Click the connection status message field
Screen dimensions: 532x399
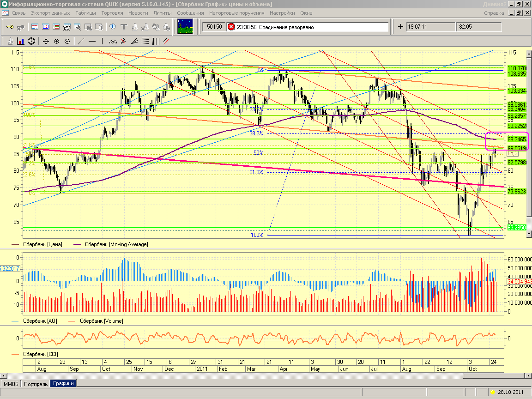308,27
